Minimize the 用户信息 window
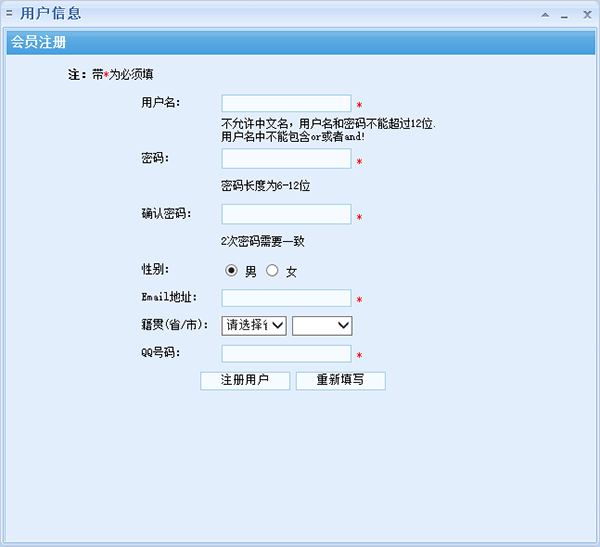The image size is (600, 547). (x=565, y=15)
